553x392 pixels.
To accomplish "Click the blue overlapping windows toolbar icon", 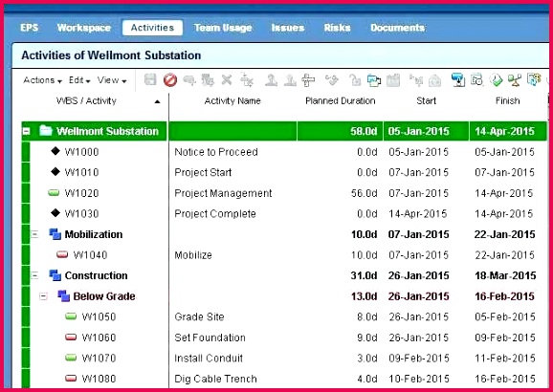I will (374, 80).
